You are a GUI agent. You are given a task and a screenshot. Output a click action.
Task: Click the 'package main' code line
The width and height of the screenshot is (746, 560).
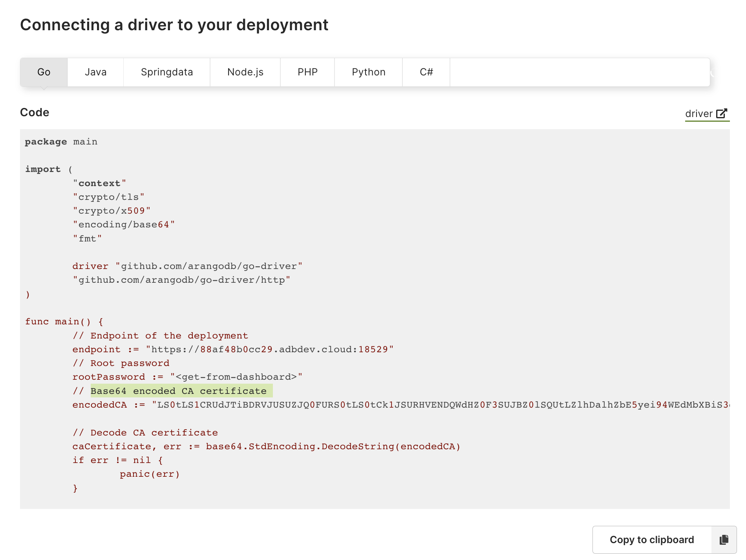click(x=61, y=142)
